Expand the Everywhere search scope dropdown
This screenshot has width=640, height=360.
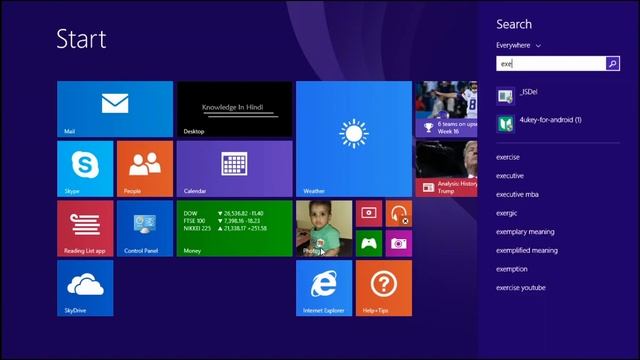click(x=518, y=45)
